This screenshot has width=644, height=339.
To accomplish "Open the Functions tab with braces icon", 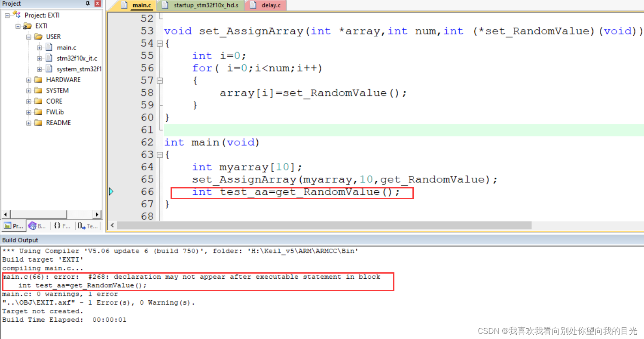I will pyautogui.click(x=62, y=226).
